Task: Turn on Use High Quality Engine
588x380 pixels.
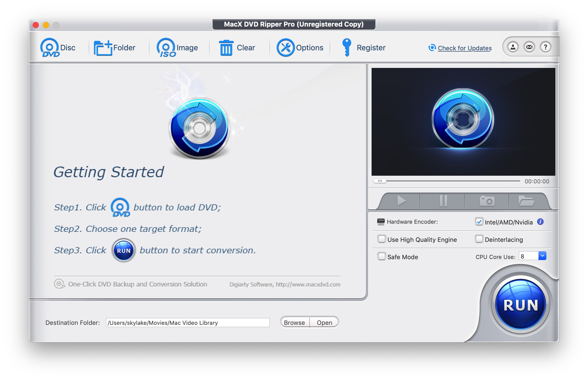Action: coord(382,239)
